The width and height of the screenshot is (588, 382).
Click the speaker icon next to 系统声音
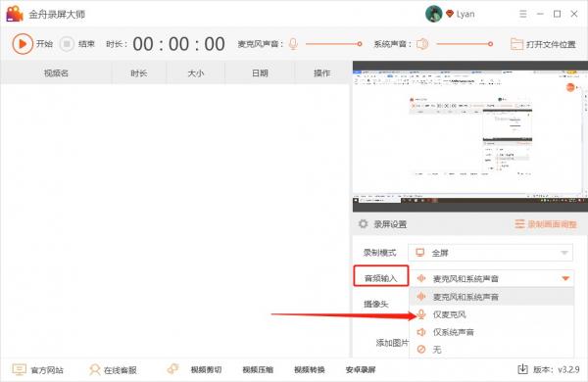(x=422, y=44)
